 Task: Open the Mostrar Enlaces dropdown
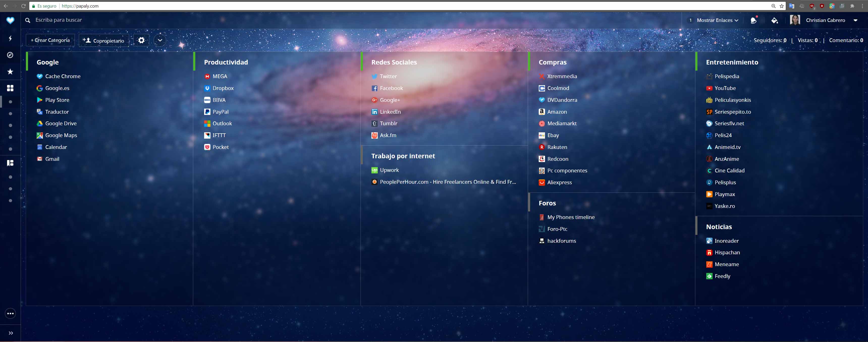coord(717,20)
